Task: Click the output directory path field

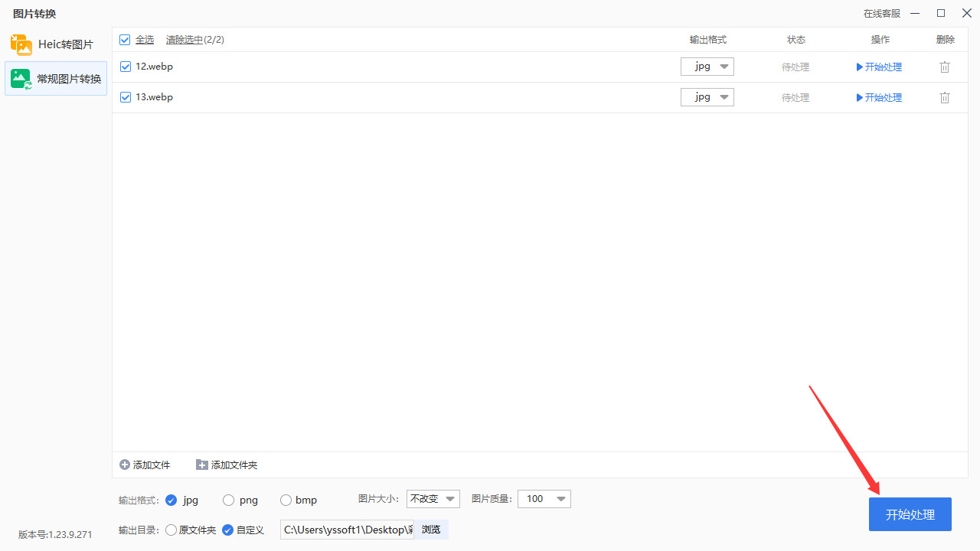Action: click(x=348, y=530)
